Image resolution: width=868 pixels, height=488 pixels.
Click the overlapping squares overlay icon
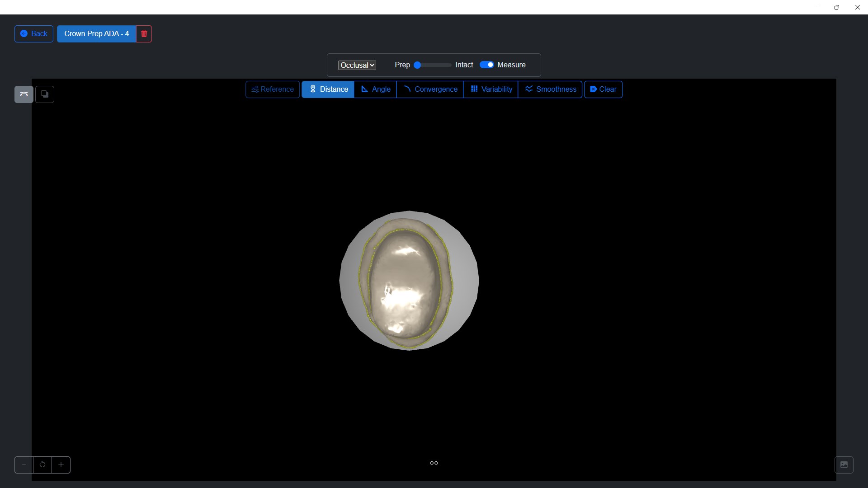(x=45, y=94)
